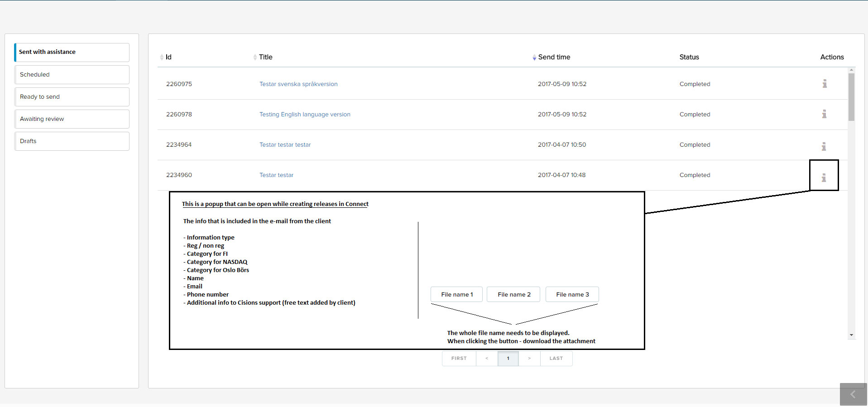Go to FIRST page of results
868x407 pixels.
click(459, 359)
